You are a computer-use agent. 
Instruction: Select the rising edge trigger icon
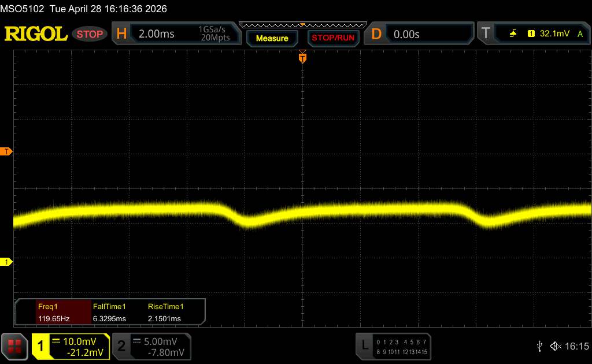click(513, 34)
